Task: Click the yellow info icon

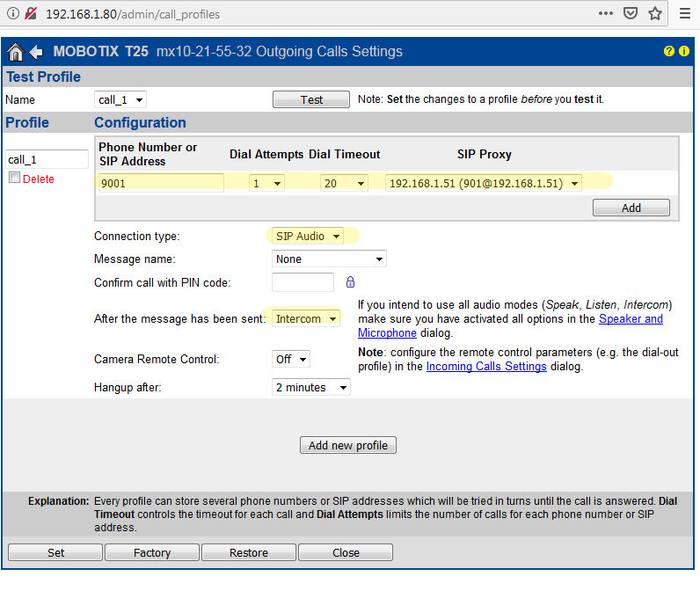Action: [x=683, y=52]
